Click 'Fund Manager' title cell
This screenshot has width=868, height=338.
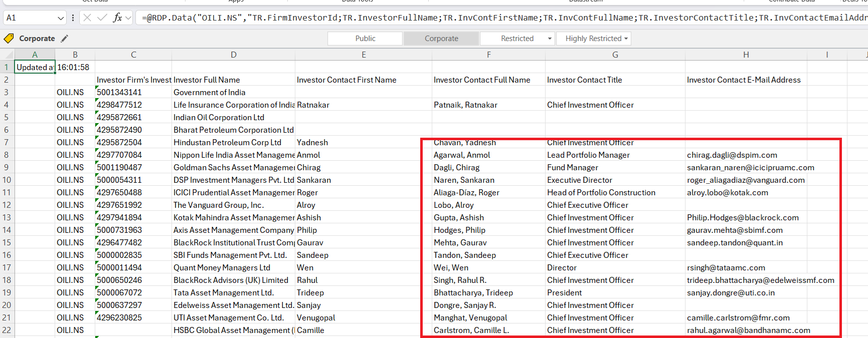point(615,167)
